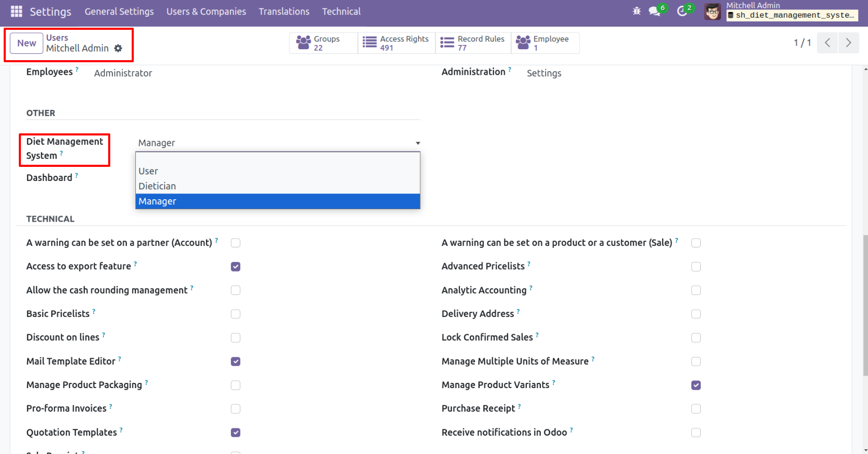Image resolution: width=868 pixels, height=454 pixels.
Task: Click the New button
Action: tap(27, 43)
